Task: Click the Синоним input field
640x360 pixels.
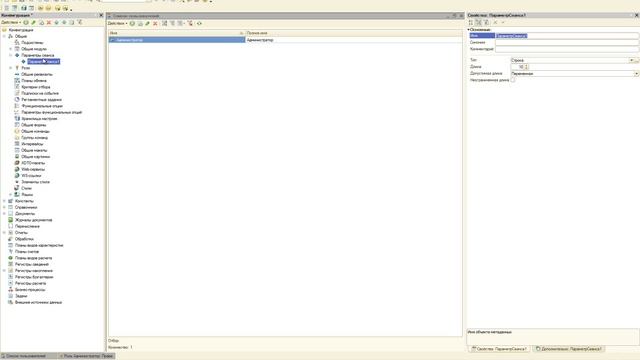Action: [567, 42]
